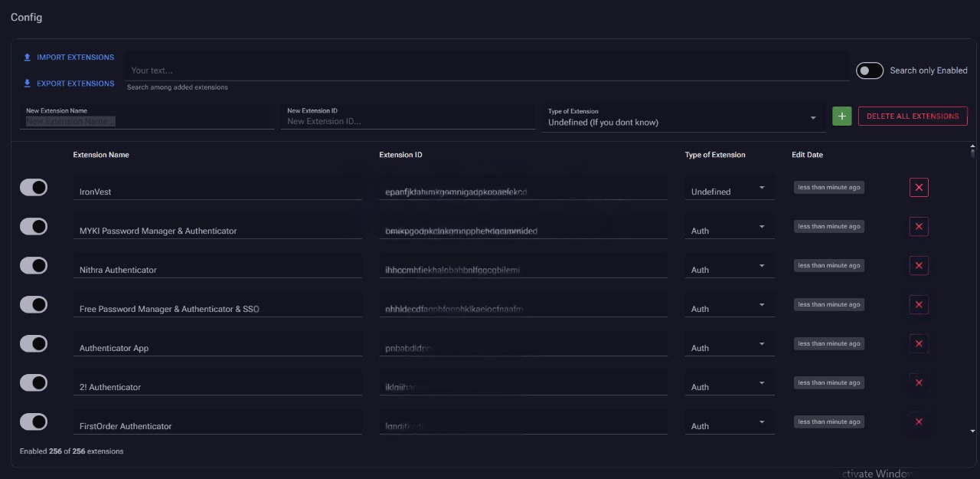Click the Extension Name column header

(x=101, y=155)
